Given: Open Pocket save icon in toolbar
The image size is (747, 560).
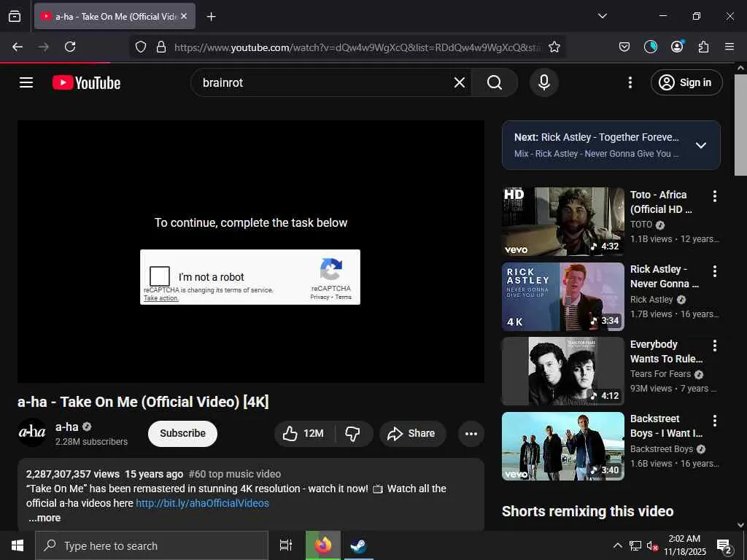Looking at the screenshot, I should pyautogui.click(x=624, y=47).
